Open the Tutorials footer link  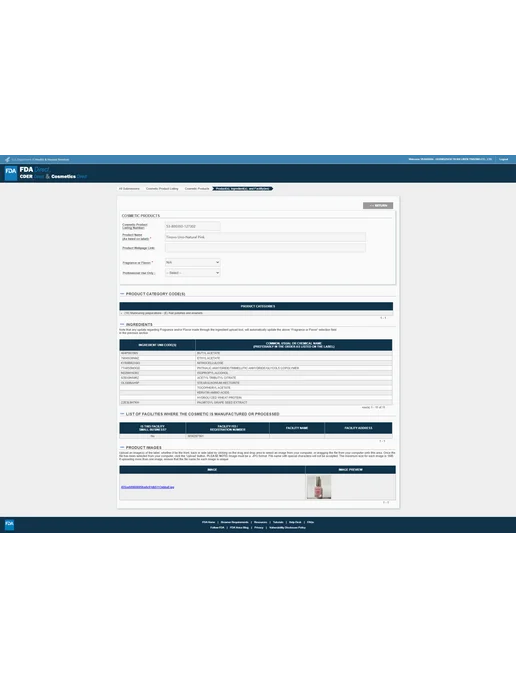278,522
